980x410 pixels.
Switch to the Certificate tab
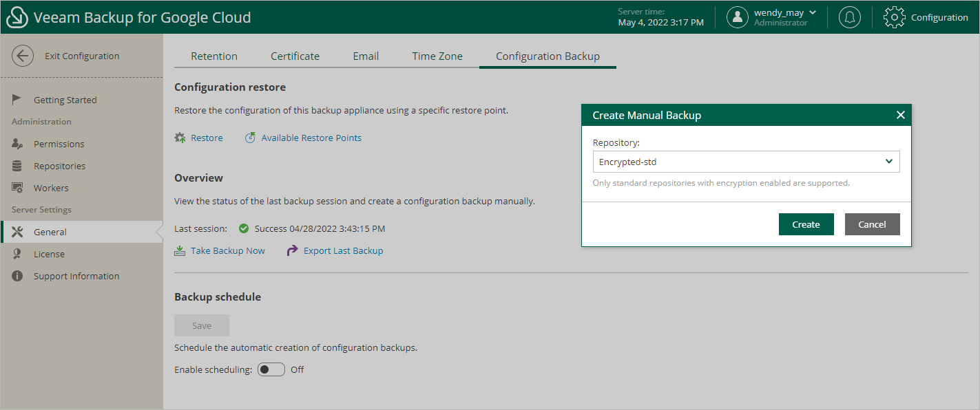point(295,56)
